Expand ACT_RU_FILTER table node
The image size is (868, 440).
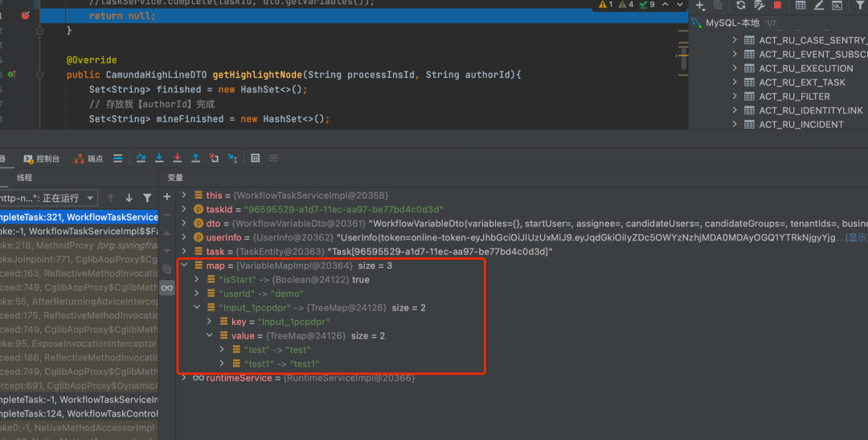(x=735, y=97)
